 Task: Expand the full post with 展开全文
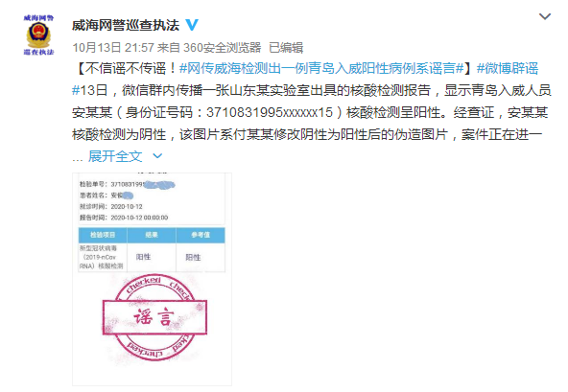tap(115, 156)
